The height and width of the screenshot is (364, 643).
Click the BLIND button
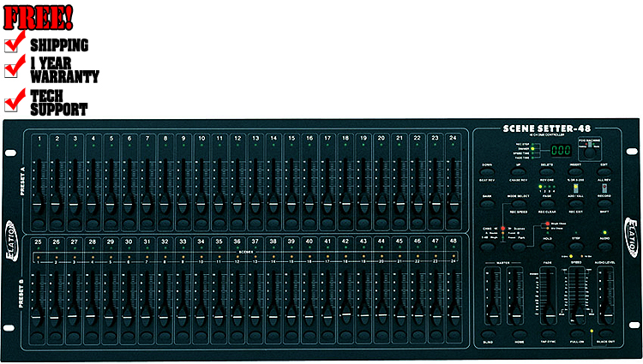coord(488,334)
